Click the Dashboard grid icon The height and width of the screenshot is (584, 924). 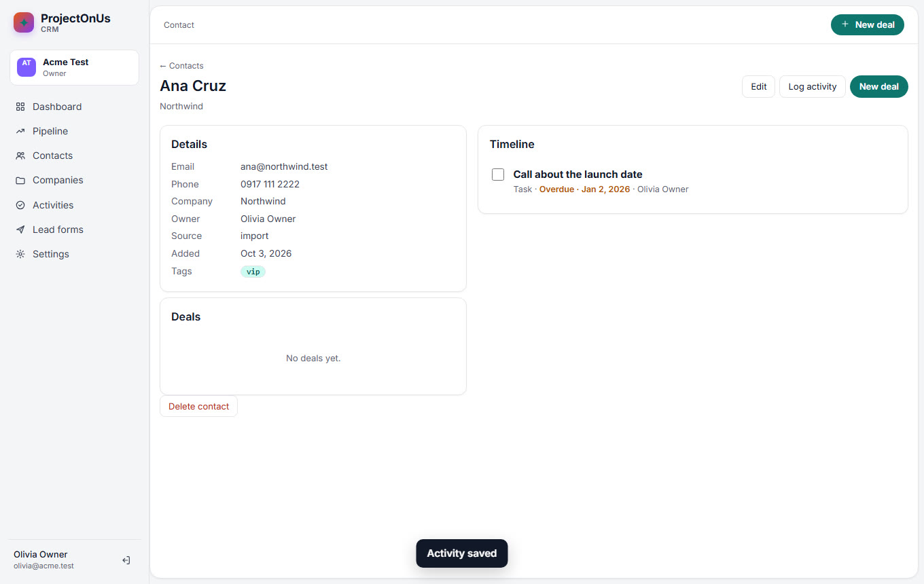(20, 107)
